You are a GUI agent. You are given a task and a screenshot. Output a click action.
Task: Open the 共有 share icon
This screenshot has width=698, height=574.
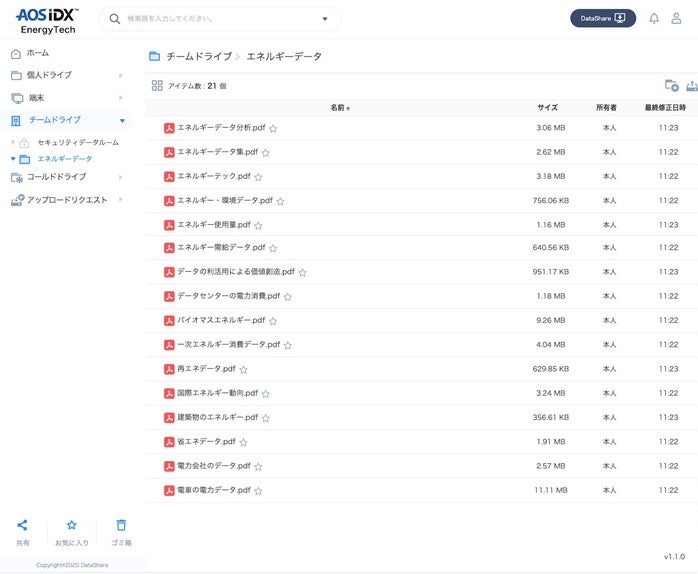click(x=22, y=525)
